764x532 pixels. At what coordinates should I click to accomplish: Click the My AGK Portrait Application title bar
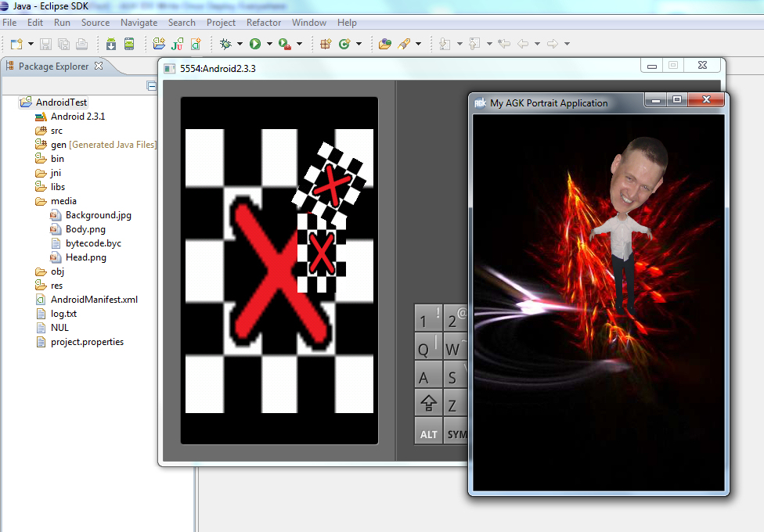556,102
